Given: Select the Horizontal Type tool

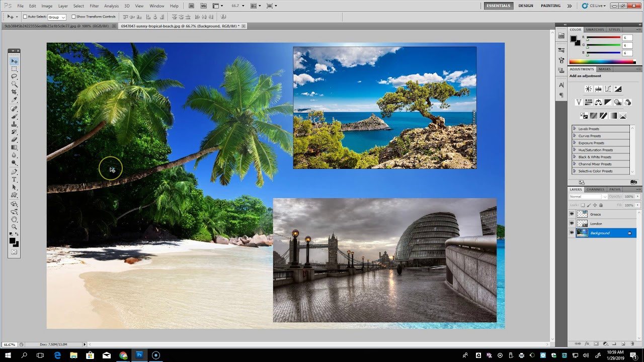Looking at the screenshot, I should (x=14, y=179).
